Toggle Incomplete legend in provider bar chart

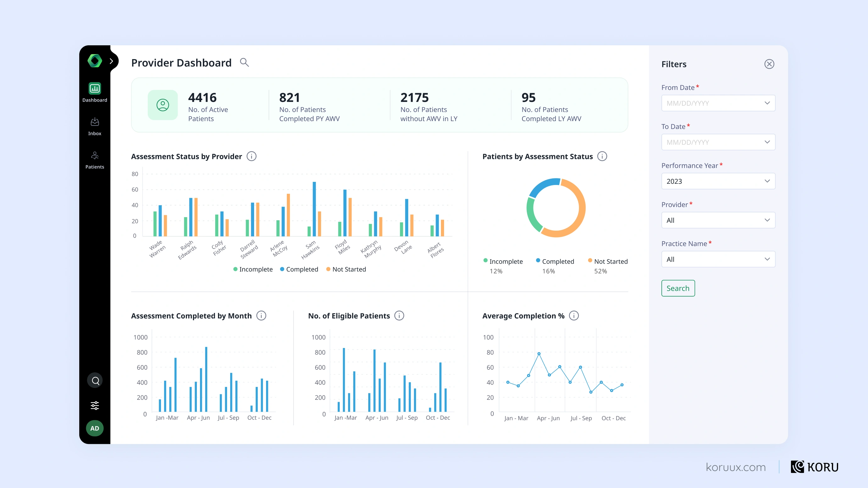click(x=253, y=269)
